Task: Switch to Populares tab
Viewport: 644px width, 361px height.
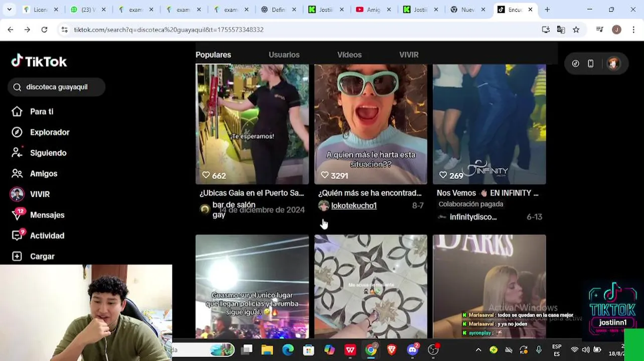Action: click(213, 55)
